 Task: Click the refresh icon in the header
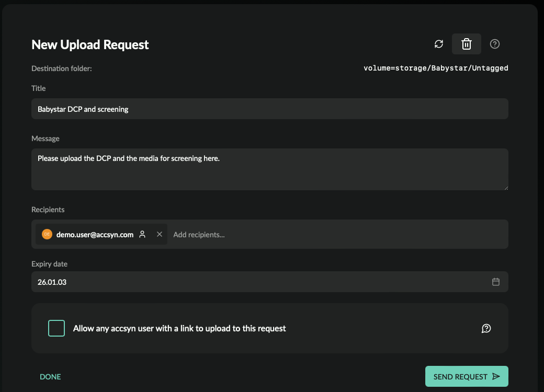point(438,44)
